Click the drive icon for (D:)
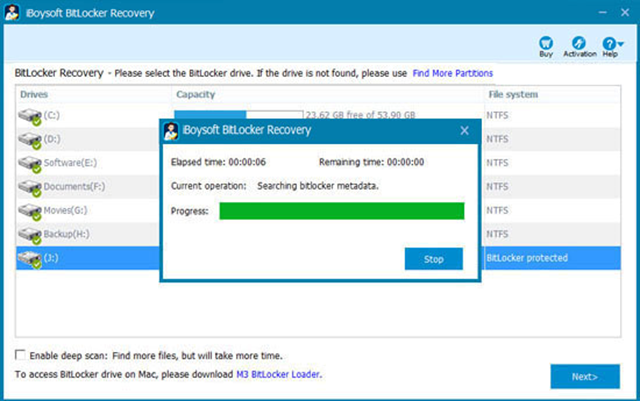The height and width of the screenshot is (401, 640). click(30, 140)
